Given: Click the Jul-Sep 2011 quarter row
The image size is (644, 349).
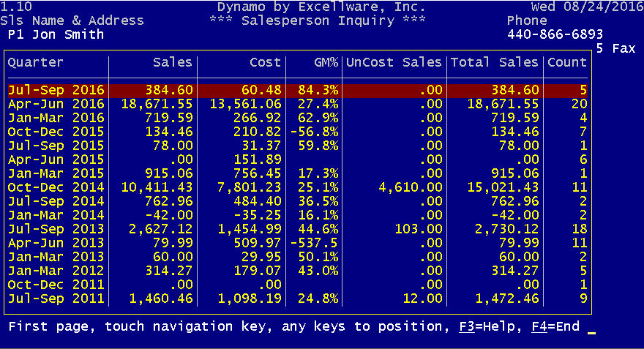Looking at the screenshot, I should click(x=298, y=299).
